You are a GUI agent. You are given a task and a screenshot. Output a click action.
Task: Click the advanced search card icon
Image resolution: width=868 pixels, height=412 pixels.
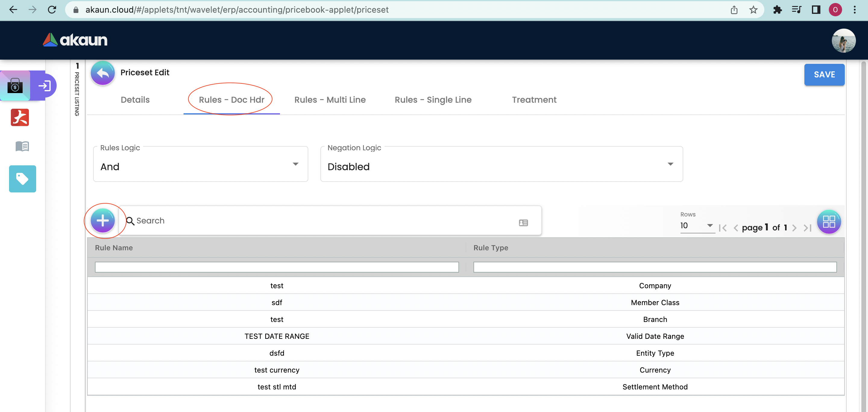pos(523,223)
